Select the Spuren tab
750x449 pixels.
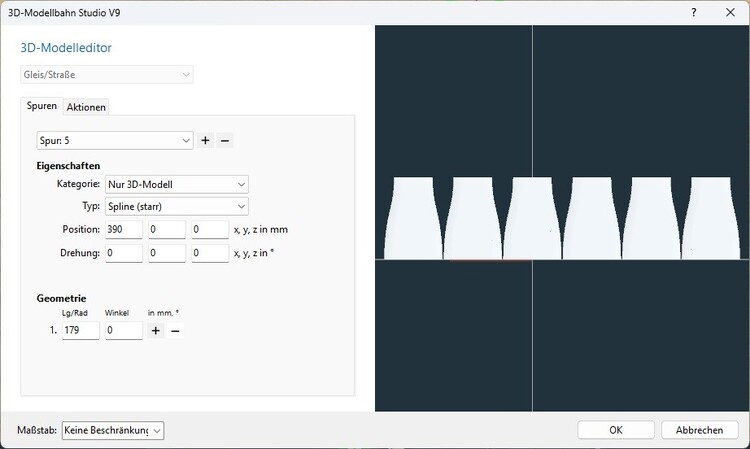point(42,106)
